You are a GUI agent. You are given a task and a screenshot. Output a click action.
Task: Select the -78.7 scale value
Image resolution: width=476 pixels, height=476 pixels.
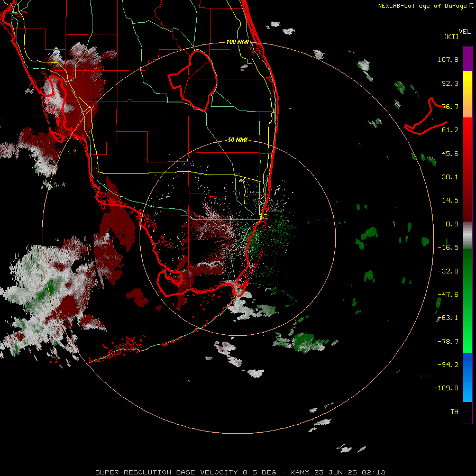point(448,342)
